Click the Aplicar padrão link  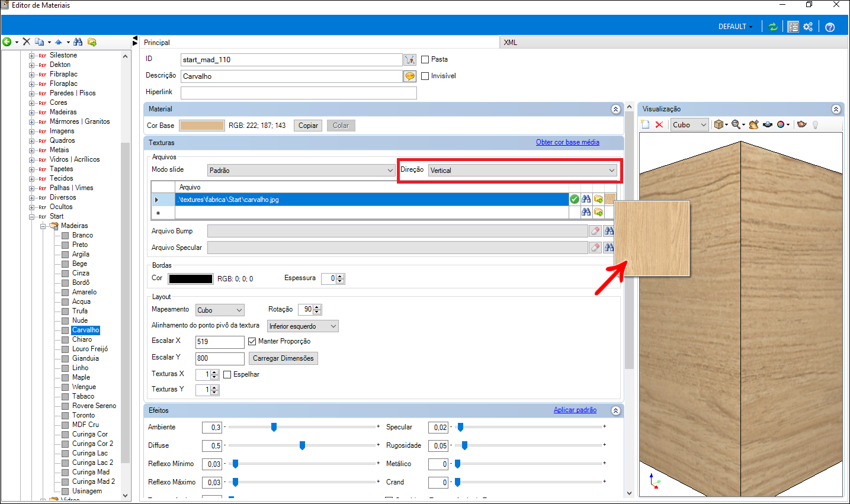click(x=575, y=410)
